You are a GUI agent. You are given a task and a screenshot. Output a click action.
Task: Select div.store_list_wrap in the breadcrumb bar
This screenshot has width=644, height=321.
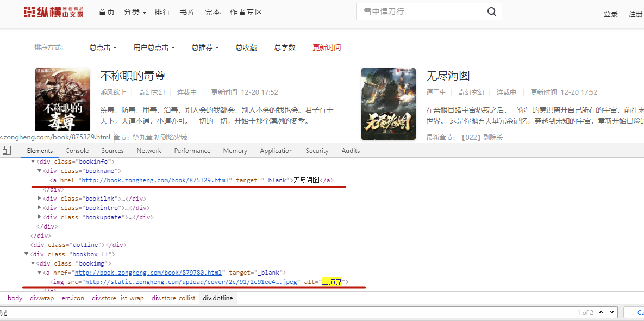pos(118,298)
